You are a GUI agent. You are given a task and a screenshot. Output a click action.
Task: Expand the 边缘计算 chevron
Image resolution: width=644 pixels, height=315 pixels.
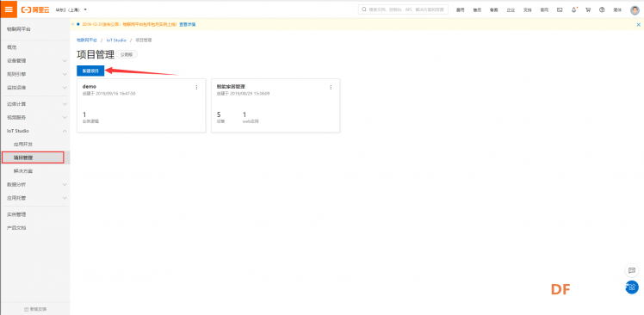(65, 104)
